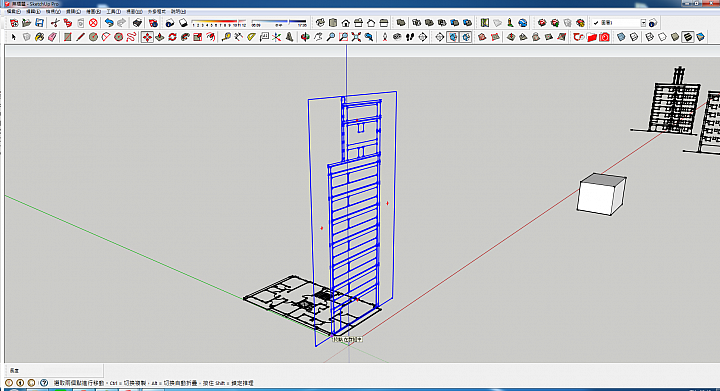
Task: Open the 檢視 (View) menu
Action: tap(53, 11)
